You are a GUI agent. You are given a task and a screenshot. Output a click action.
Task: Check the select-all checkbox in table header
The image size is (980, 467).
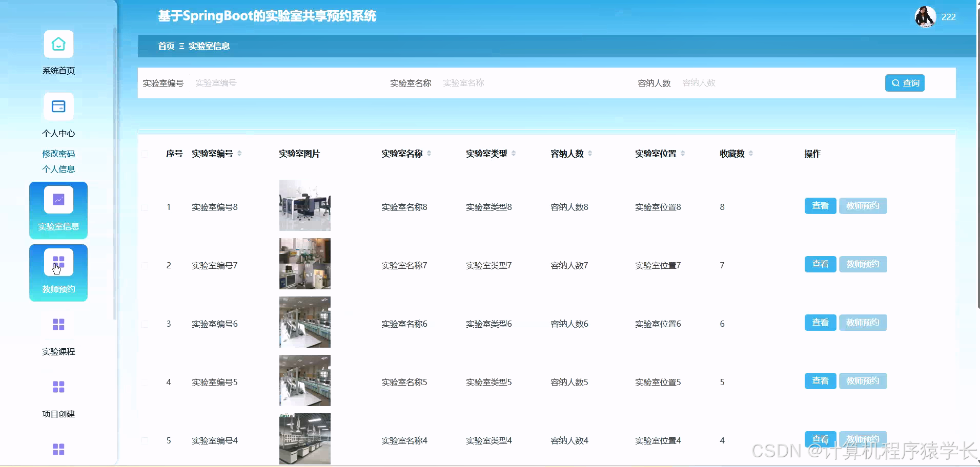click(x=145, y=154)
